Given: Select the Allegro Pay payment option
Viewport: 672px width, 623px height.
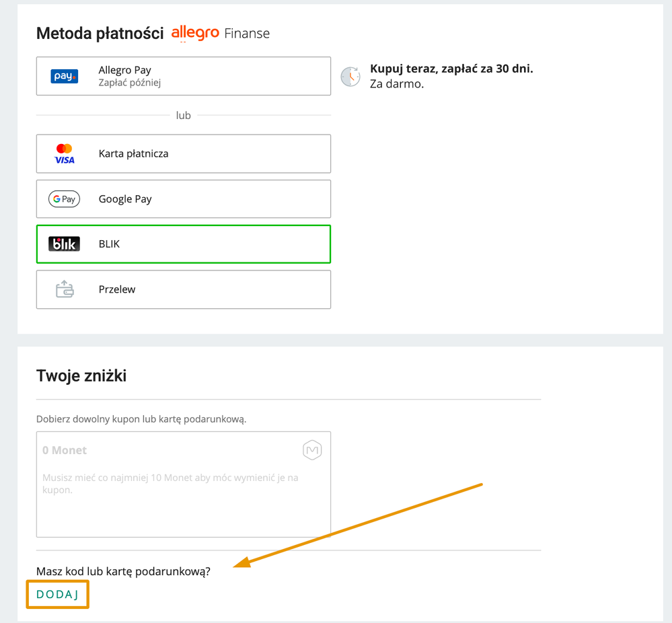Looking at the screenshot, I should [184, 76].
